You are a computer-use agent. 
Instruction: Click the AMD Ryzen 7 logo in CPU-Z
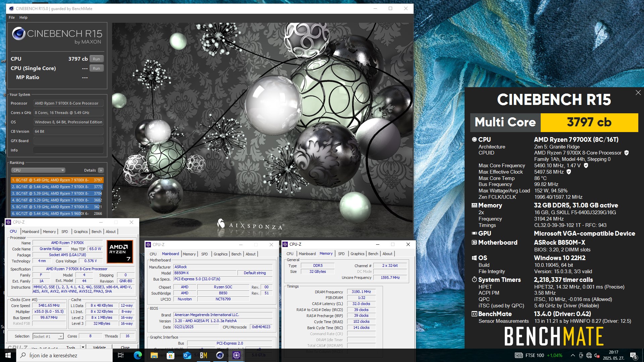(x=120, y=251)
